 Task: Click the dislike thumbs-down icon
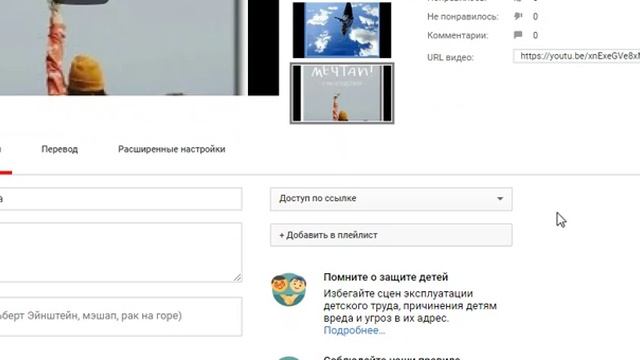tap(518, 16)
